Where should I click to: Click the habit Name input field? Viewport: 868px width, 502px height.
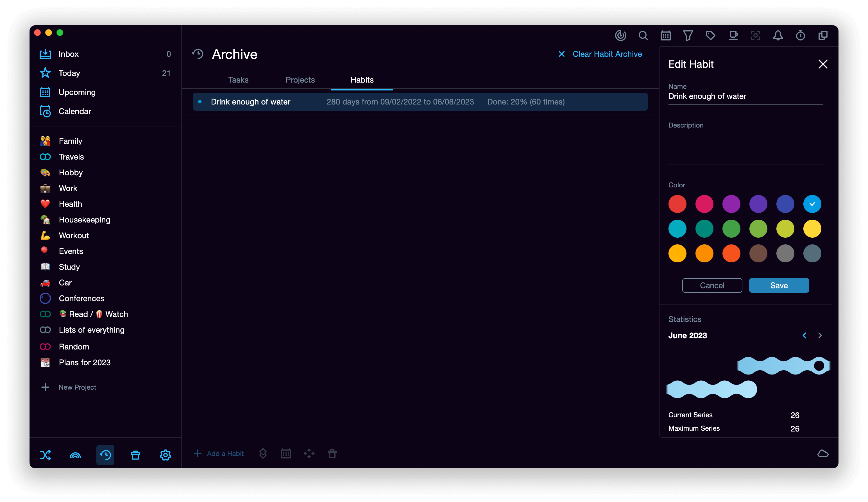tap(745, 96)
